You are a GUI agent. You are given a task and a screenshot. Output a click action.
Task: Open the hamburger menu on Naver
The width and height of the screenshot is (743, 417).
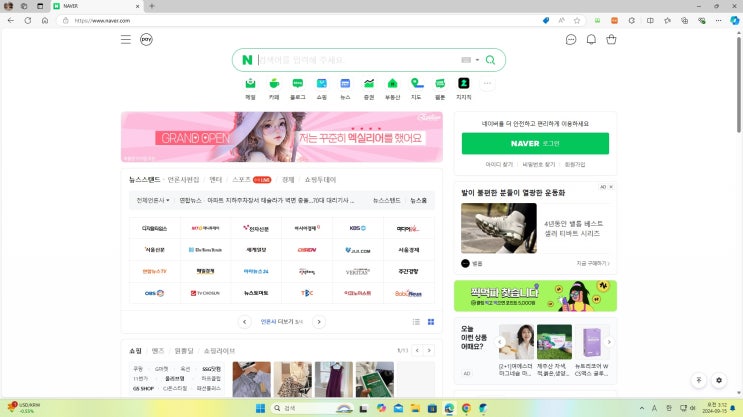[126, 39]
